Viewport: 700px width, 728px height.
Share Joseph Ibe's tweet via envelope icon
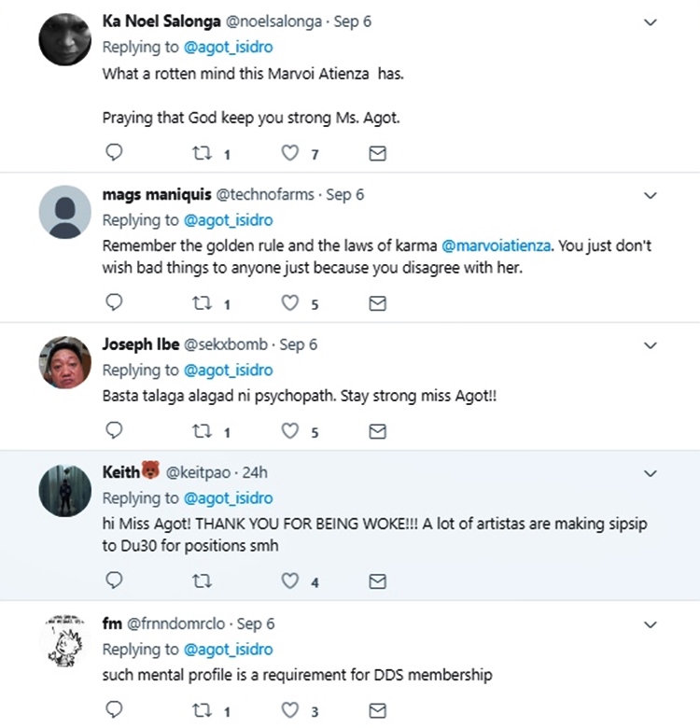(x=377, y=431)
